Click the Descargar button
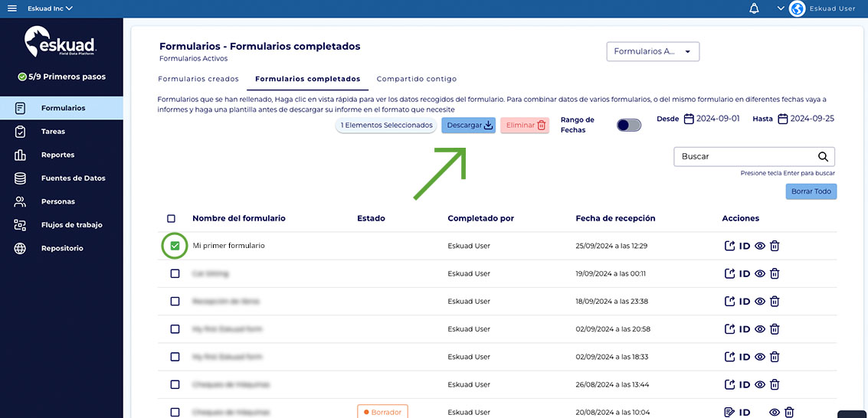Viewport: 868px width, 418px height. point(469,126)
